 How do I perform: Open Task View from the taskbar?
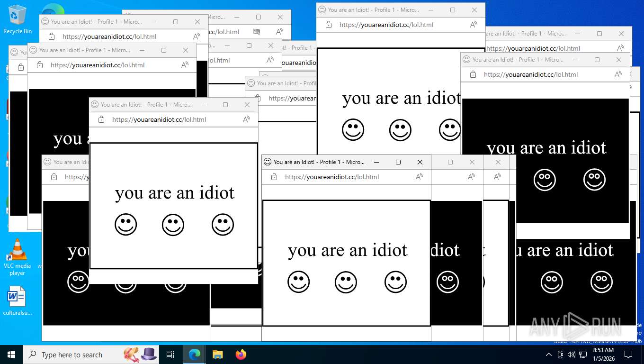click(170, 355)
